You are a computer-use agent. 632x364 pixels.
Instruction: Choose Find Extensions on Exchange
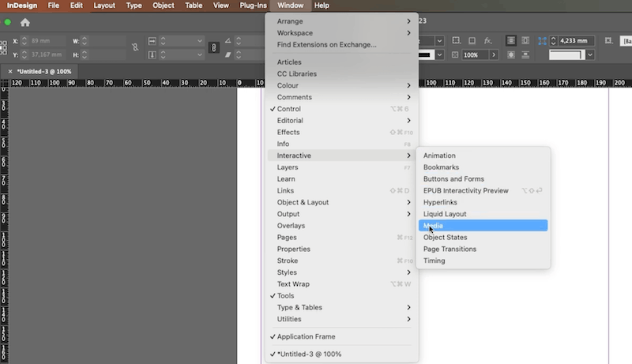pyautogui.click(x=342, y=44)
